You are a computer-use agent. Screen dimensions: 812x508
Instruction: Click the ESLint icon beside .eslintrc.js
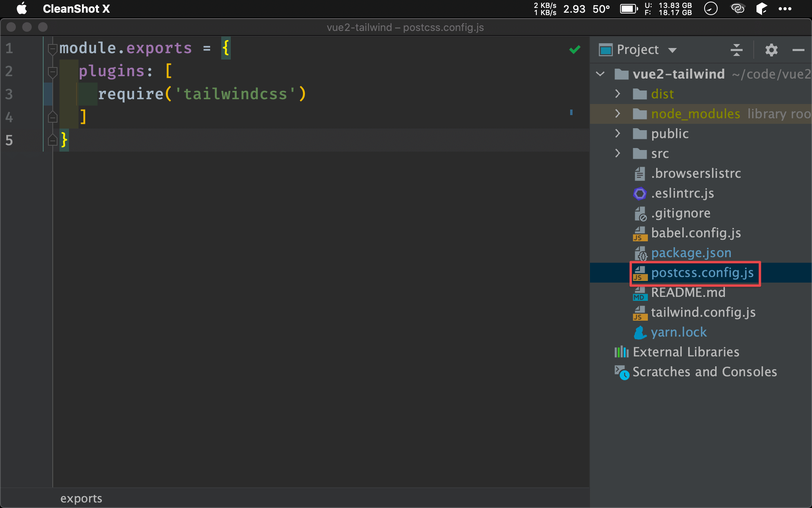pyautogui.click(x=640, y=194)
